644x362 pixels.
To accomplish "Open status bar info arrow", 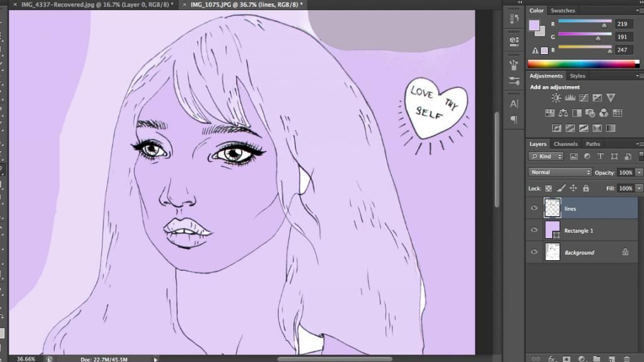I will [x=156, y=359].
